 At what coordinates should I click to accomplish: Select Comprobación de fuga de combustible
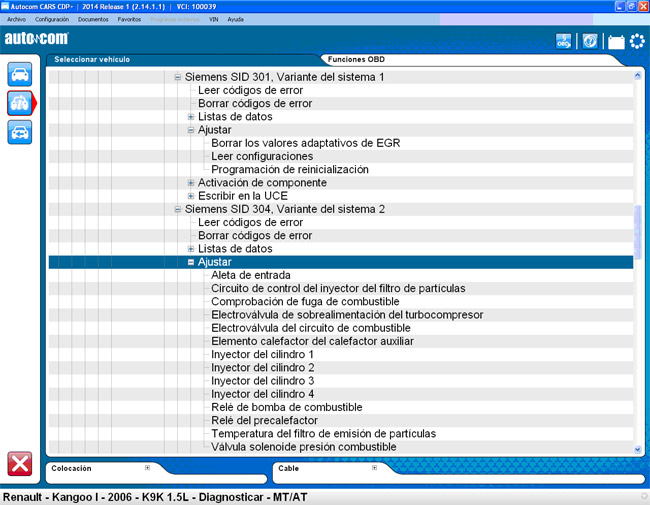point(305,301)
